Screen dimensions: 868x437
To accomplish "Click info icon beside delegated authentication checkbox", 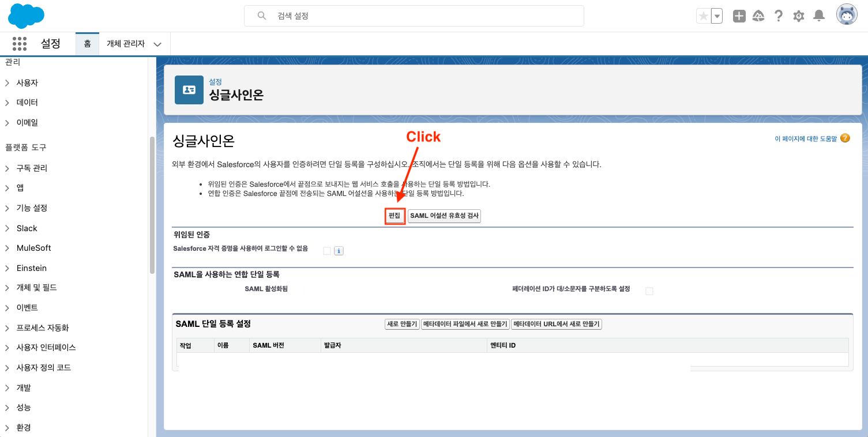I will [x=339, y=251].
